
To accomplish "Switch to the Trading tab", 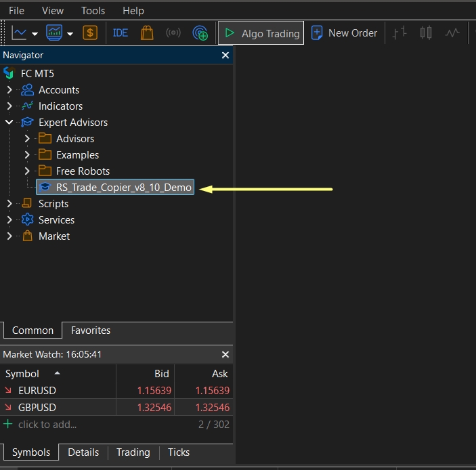I will (133, 452).
